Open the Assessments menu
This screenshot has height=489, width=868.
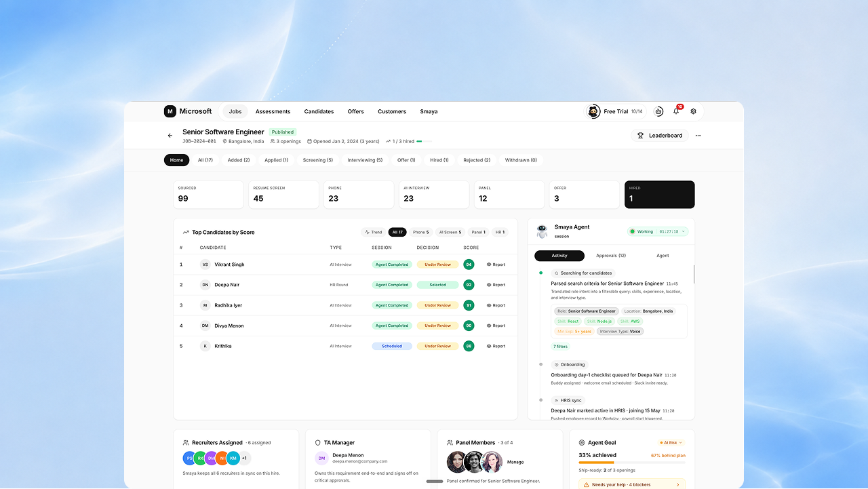273,111
